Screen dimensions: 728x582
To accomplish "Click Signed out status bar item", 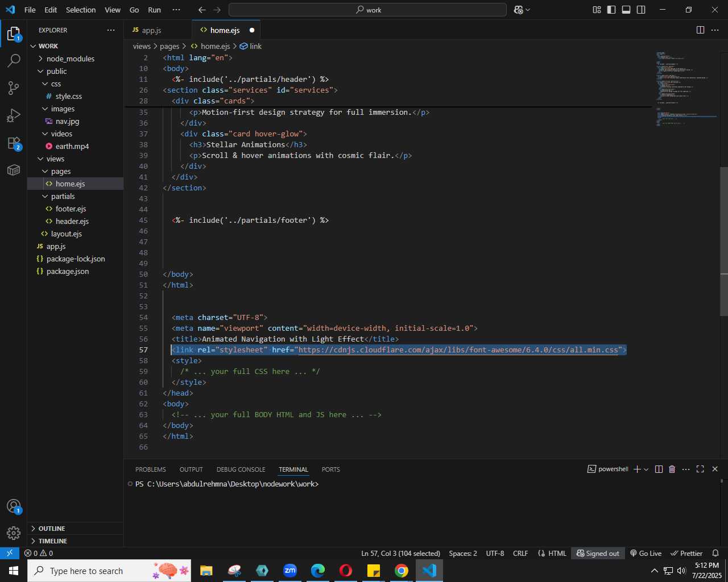I will pos(598,553).
